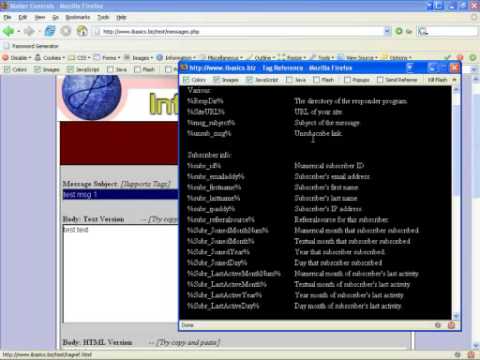The width and height of the screenshot is (480, 360).
Task: Toggle Send Referrer checkbox in Tag Reference window
Action: click(380, 80)
